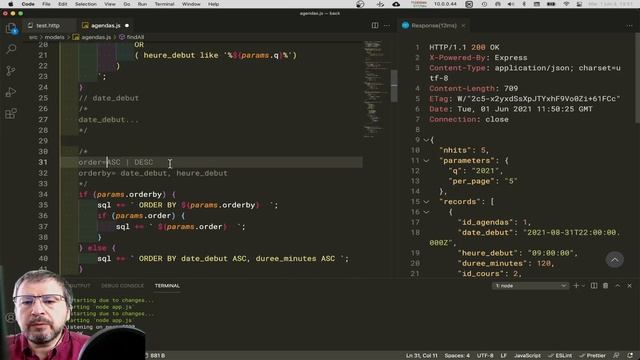Collapse the parameters object at line 11
This screenshot has height=360, width=640.
click(426, 161)
